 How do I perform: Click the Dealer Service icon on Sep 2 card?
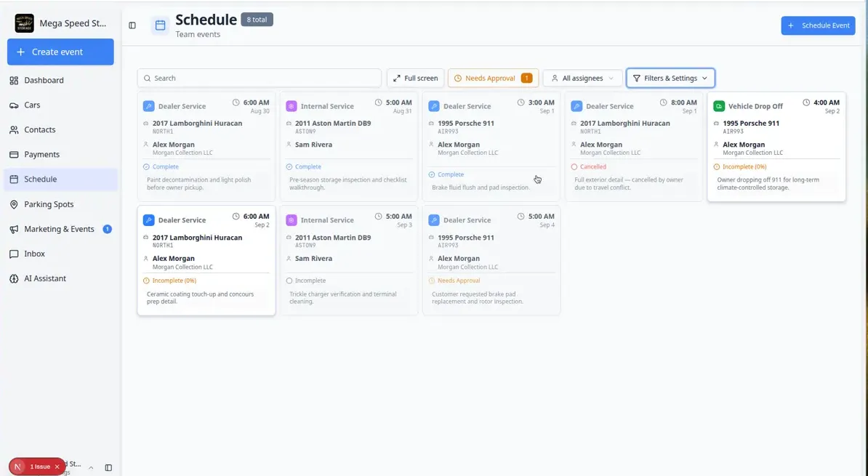pyautogui.click(x=148, y=219)
